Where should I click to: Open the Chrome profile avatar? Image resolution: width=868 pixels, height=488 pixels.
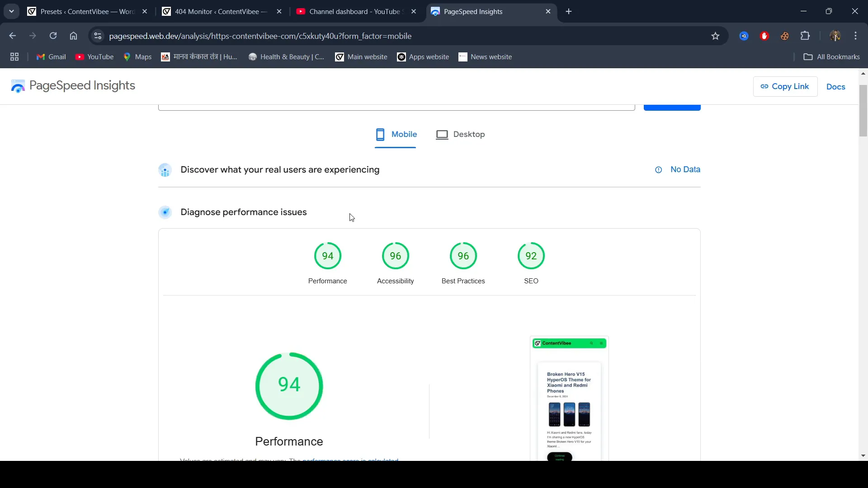(x=835, y=36)
